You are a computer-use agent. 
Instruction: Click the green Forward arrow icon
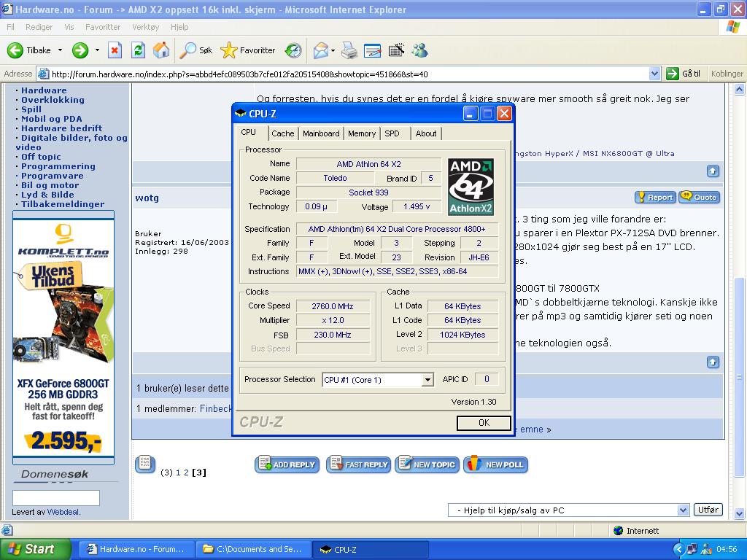(x=80, y=50)
